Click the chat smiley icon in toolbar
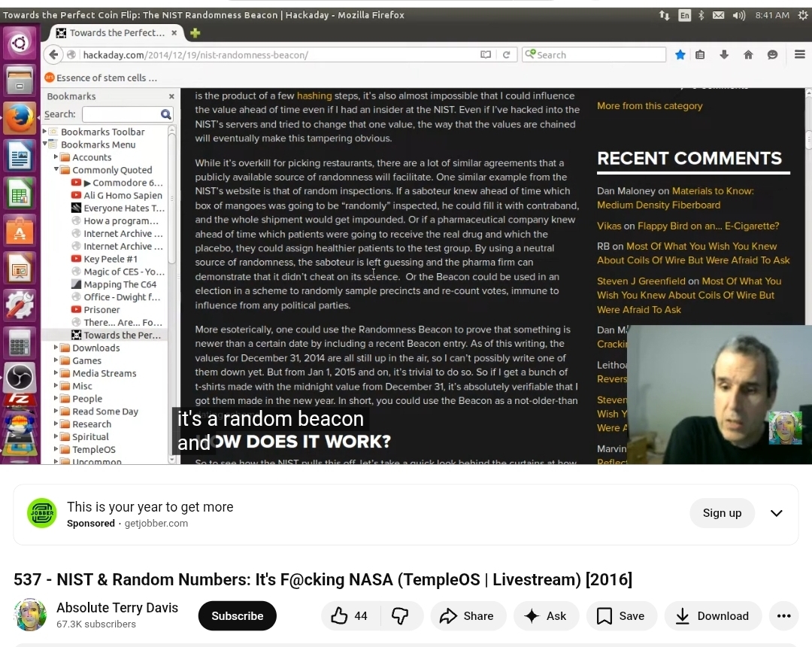 tap(772, 54)
